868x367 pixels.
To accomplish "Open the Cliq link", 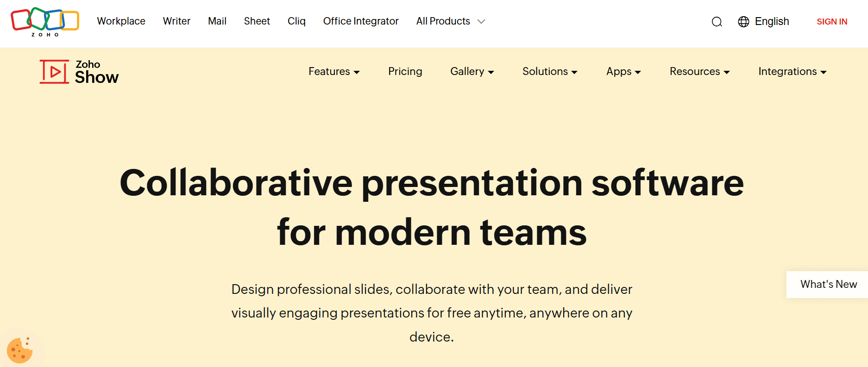I will [x=296, y=21].
